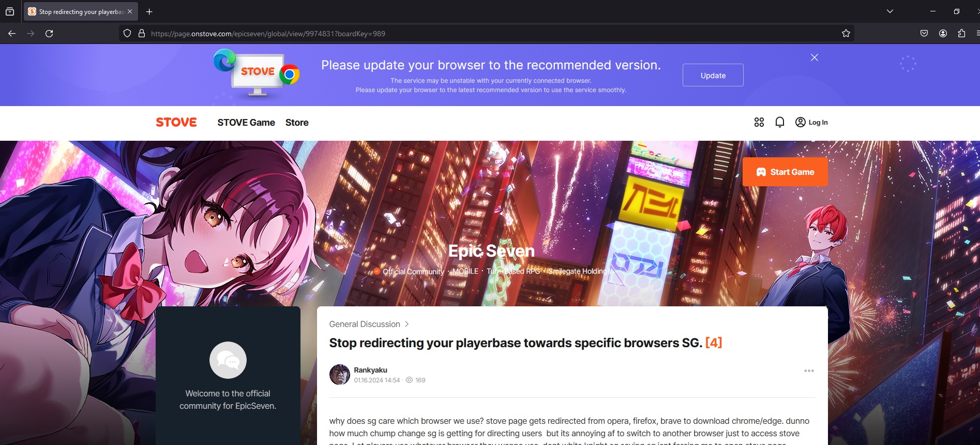
Task: Reload the current page
Action: (49, 34)
